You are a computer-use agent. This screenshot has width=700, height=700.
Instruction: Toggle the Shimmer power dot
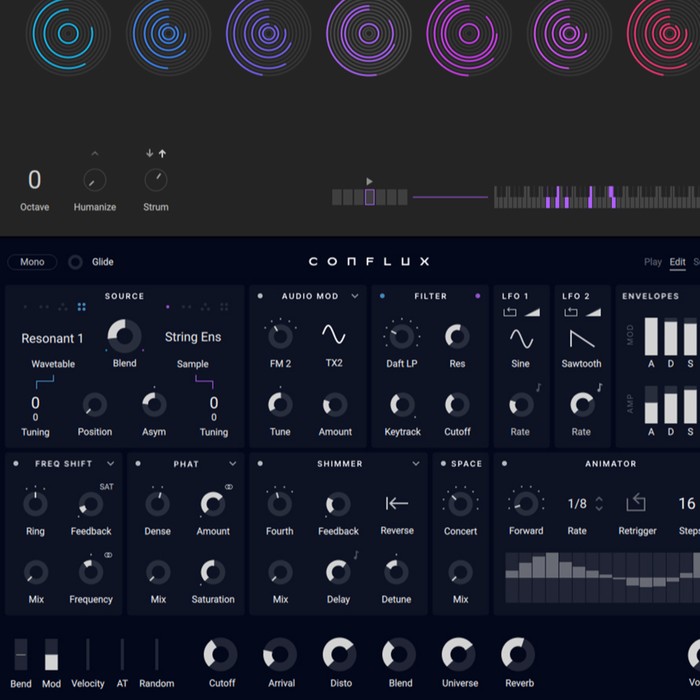(260, 463)
